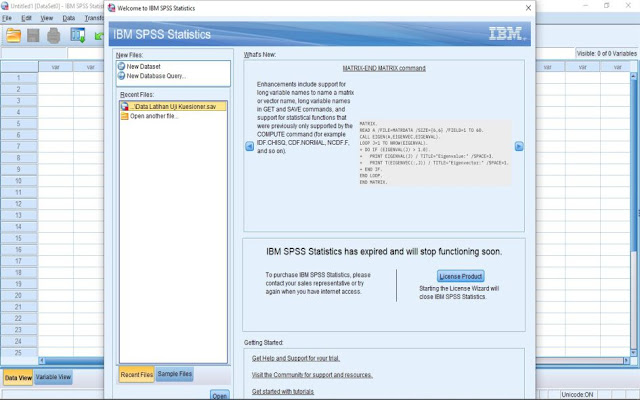Click Unicode:ON status bar text
Image resolution: width=640 pixels, height=400 pixels.
coord(577,395)
